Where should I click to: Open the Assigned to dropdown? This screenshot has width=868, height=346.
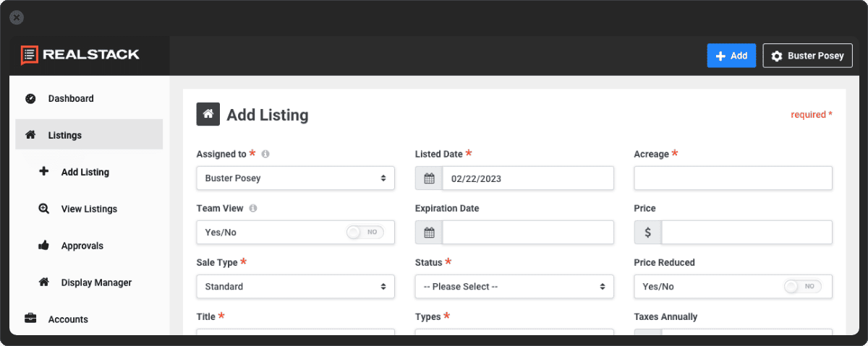coord(295,178)
